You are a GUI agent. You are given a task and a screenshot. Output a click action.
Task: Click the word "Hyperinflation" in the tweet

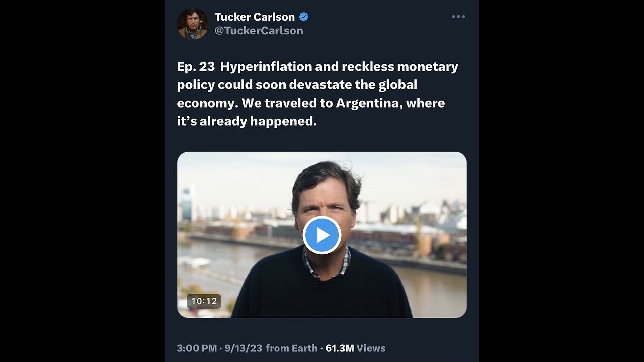266,67
